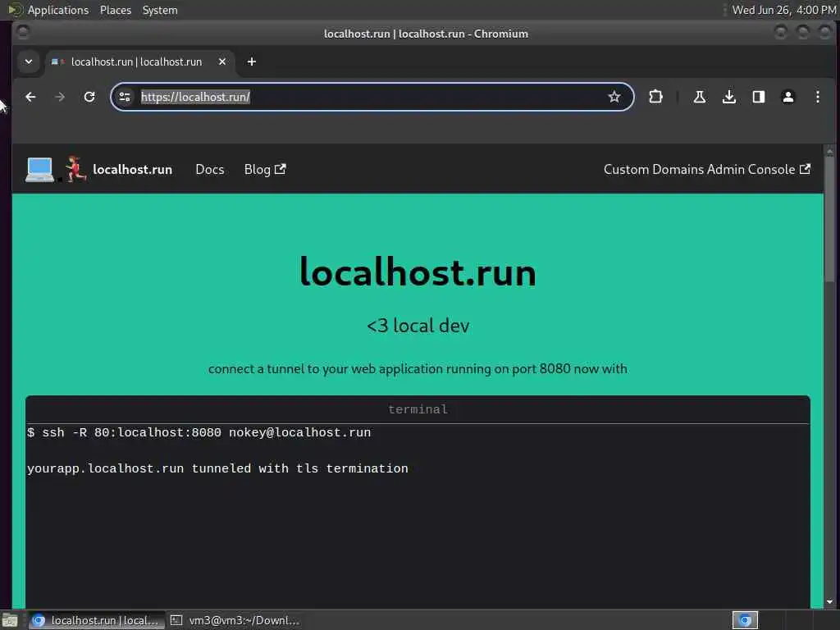
Task: Open Custom Domains Admin Console link
Action: [706, 169]
